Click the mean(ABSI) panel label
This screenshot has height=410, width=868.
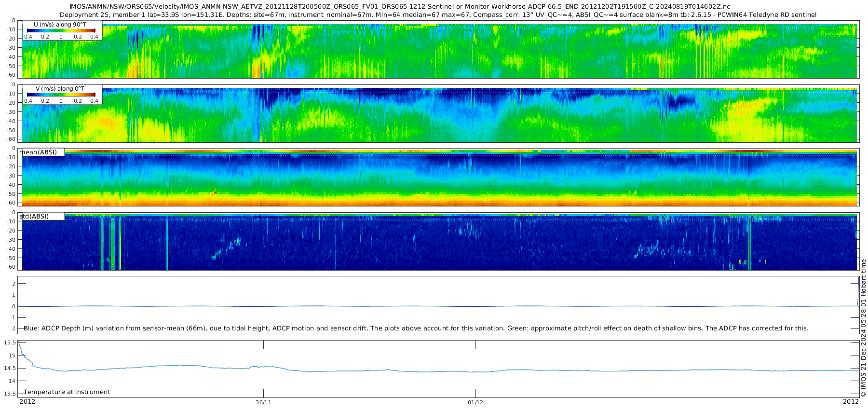[38, 152]
